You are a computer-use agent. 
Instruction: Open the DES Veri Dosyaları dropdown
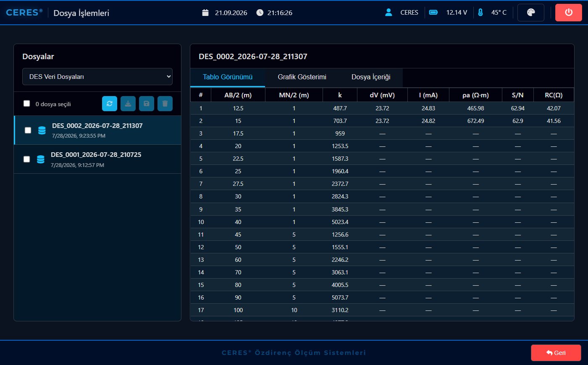coord(97,77)
